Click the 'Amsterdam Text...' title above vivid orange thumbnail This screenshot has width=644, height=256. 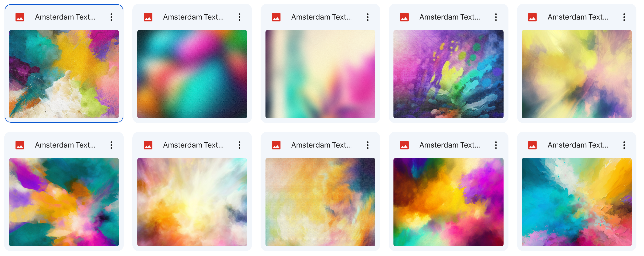point(449,145)
